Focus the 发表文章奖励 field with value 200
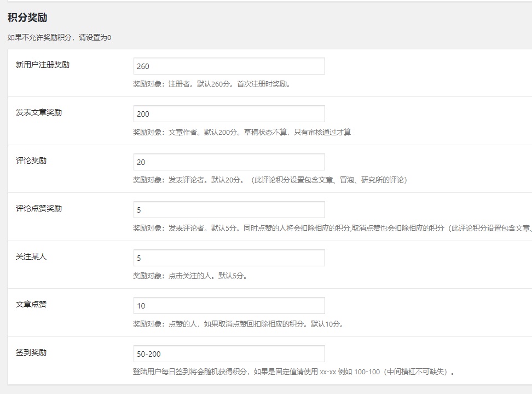The image size is (532, 394). pyautogui.click(x=229, y=114)
